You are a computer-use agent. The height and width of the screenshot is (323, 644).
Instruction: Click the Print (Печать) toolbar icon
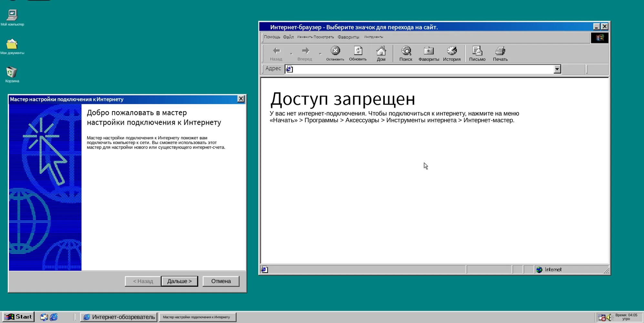[x=500, y=54]
